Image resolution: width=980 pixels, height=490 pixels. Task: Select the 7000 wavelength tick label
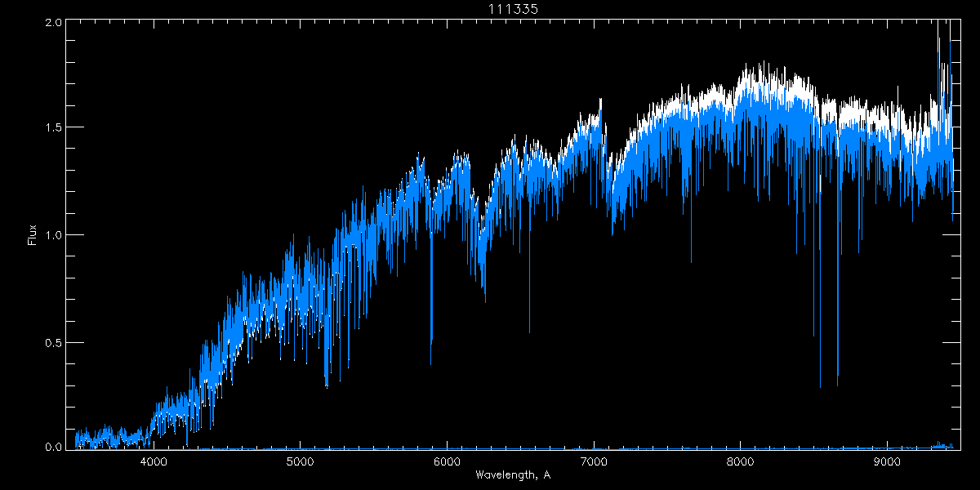[x=594, y=462]
